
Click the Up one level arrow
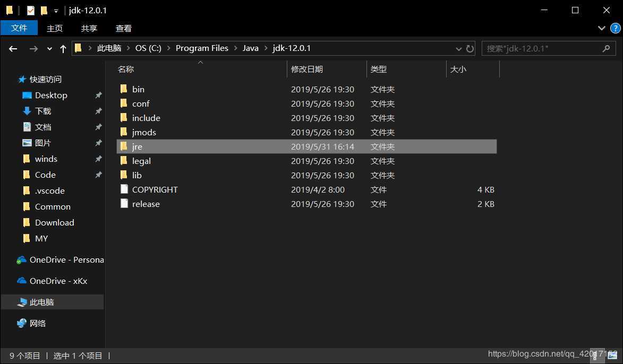click(x=63, y=48)
